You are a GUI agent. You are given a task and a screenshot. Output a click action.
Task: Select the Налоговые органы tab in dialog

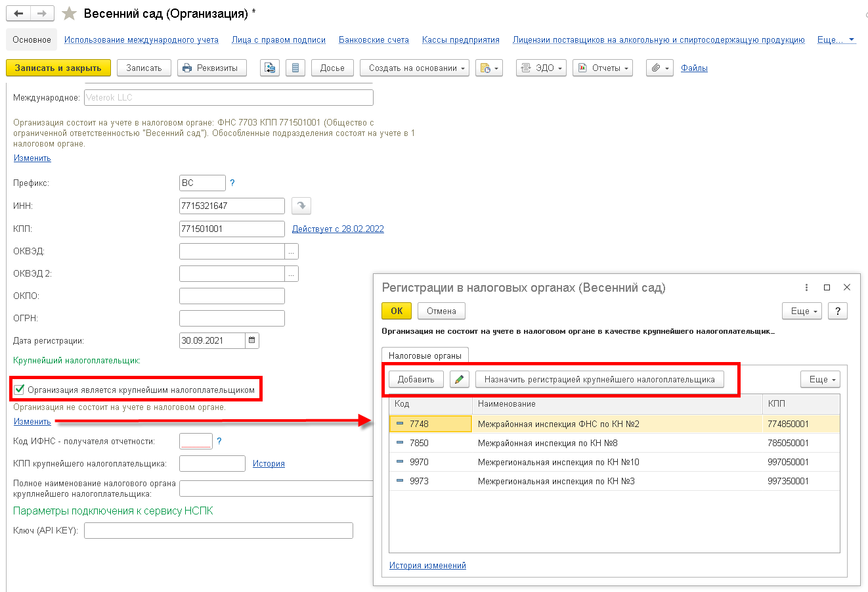[425, 355]
